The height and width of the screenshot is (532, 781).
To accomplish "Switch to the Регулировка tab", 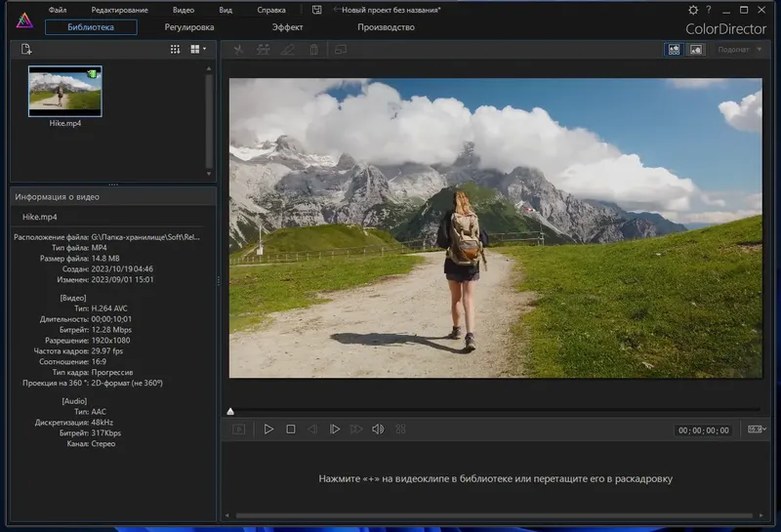I will [x=189, y=27].
